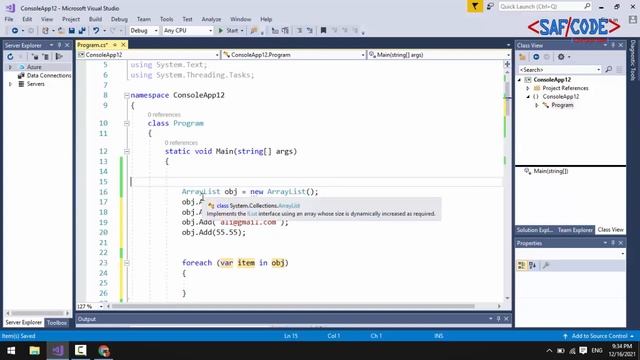Switch to the Solution Explorer tab

coord(535,230)
